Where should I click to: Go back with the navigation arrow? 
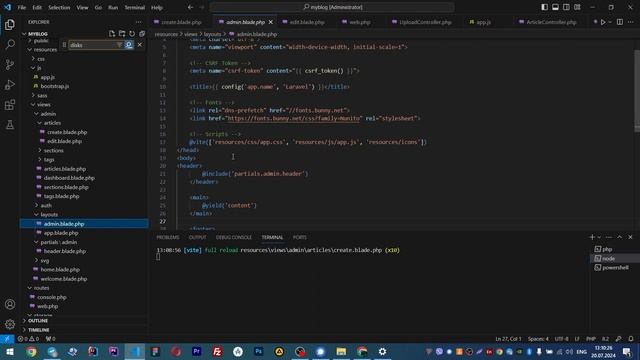191,7
